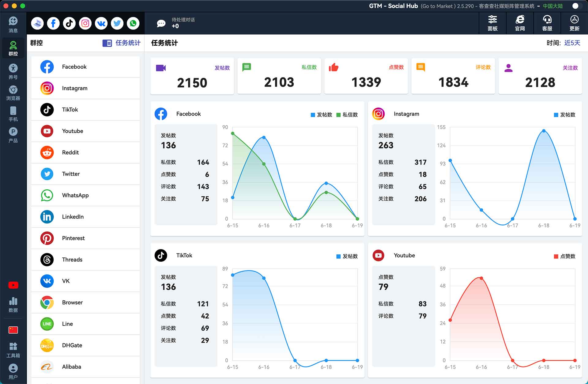Screen dimensions: 588x384
Task: Select Facebook in the platform list
Action: [x=85, y=67]
